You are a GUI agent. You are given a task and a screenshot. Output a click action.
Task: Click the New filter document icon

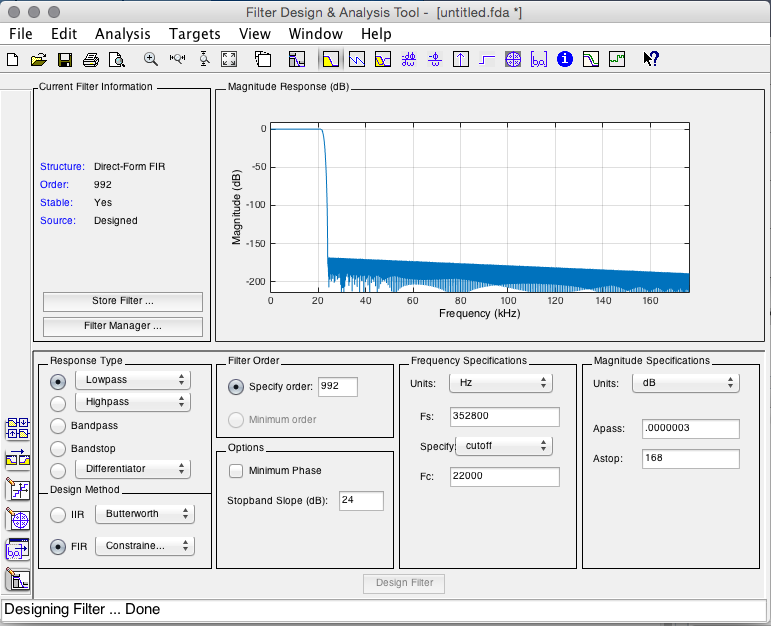coord(13,60)
